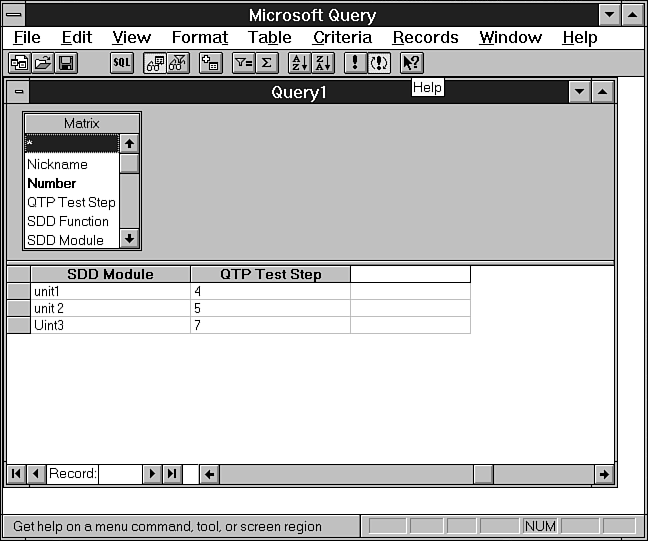The height and width of the screenshot is (541, 648).
Task: Maximize the Query1 window
Action: pos(603,92)
